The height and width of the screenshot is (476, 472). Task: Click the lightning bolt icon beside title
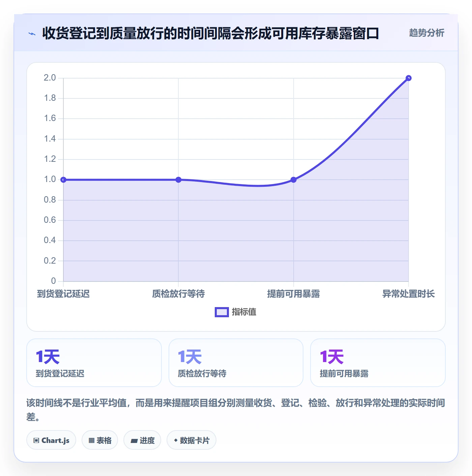tap(32, 34)
